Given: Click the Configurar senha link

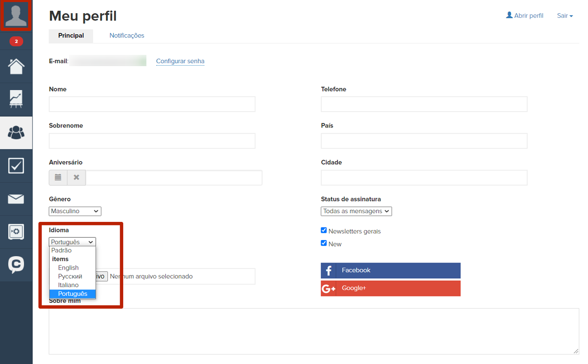Looking at the screenshot, I should 180,61.
